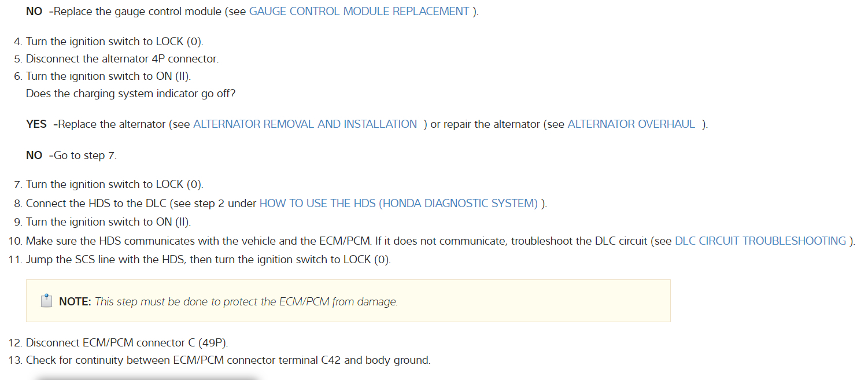868x380 pixels.
Task: Click the bold YES answer label
Action: [x=36, y=124]
